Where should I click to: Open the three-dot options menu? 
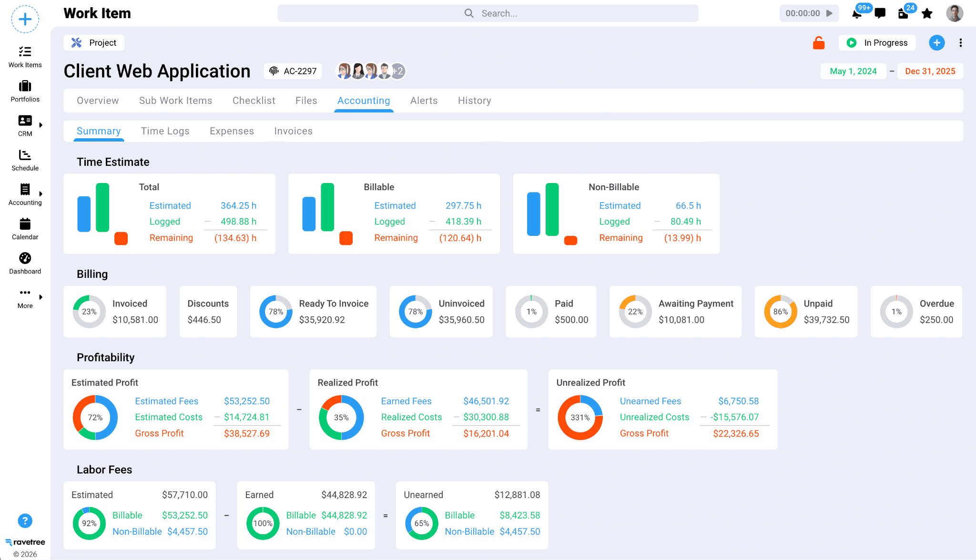(x=961, y=42)
